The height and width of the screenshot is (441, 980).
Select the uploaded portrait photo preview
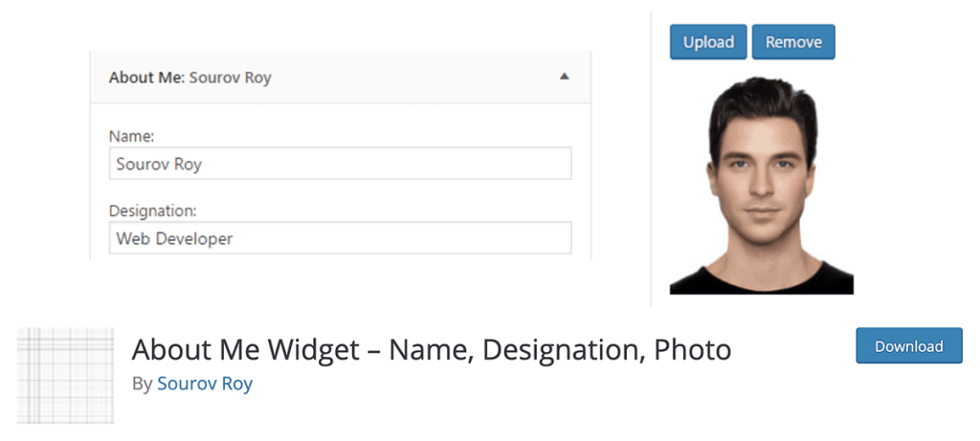(761, 185)
